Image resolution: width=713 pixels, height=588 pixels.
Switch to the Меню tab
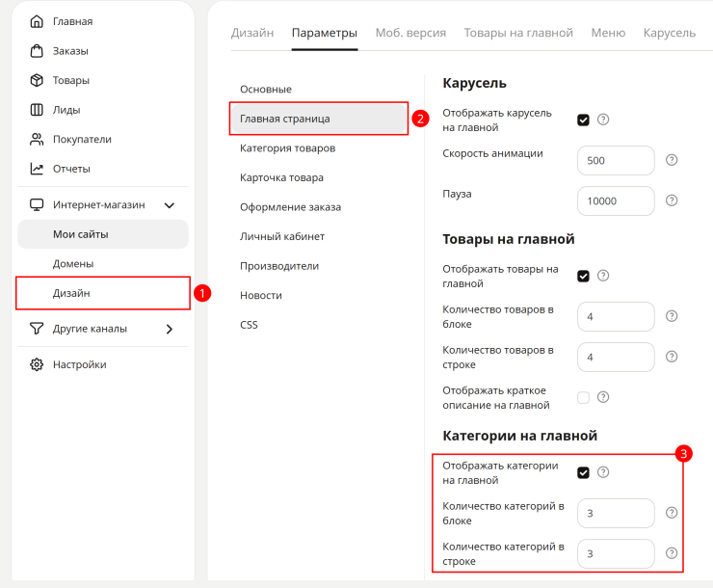(x=608, y=33)
